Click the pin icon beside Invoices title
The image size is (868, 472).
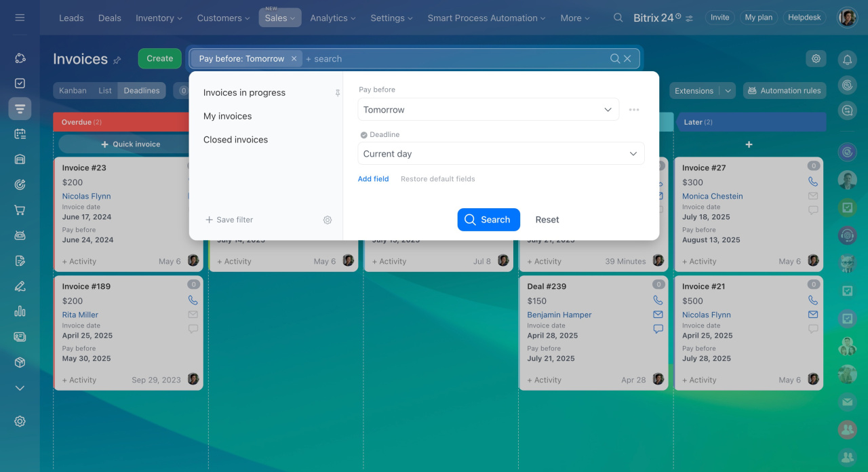(x=117, y=60)
